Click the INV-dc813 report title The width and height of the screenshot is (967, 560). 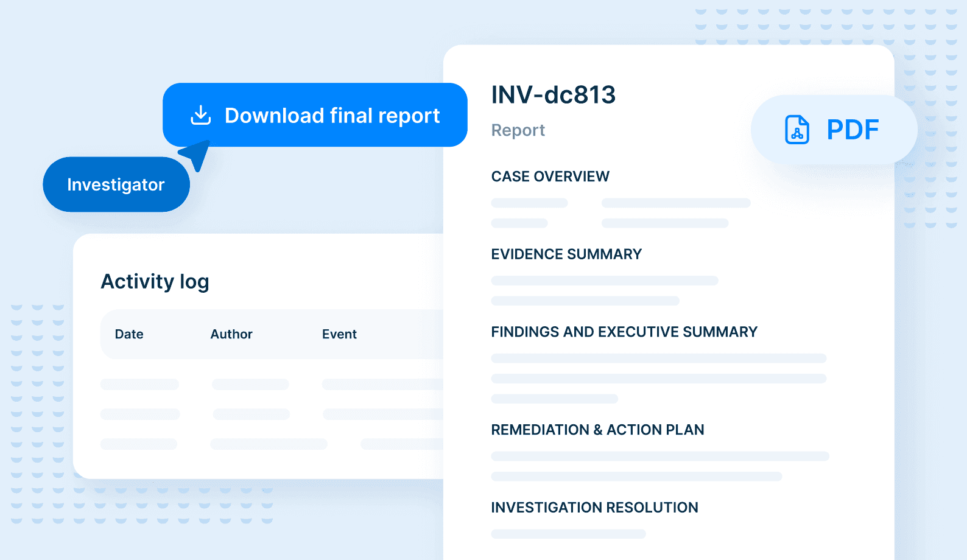coord(554,95)
